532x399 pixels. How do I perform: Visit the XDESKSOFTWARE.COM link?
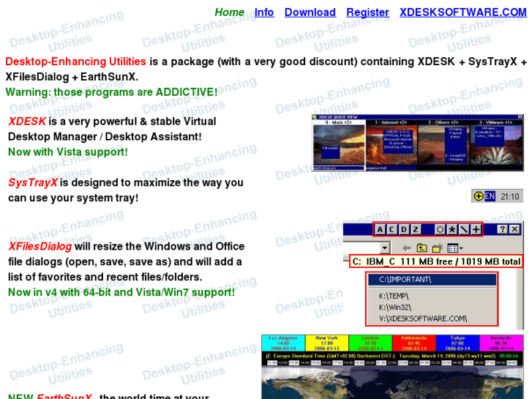[x=462, y=12]
